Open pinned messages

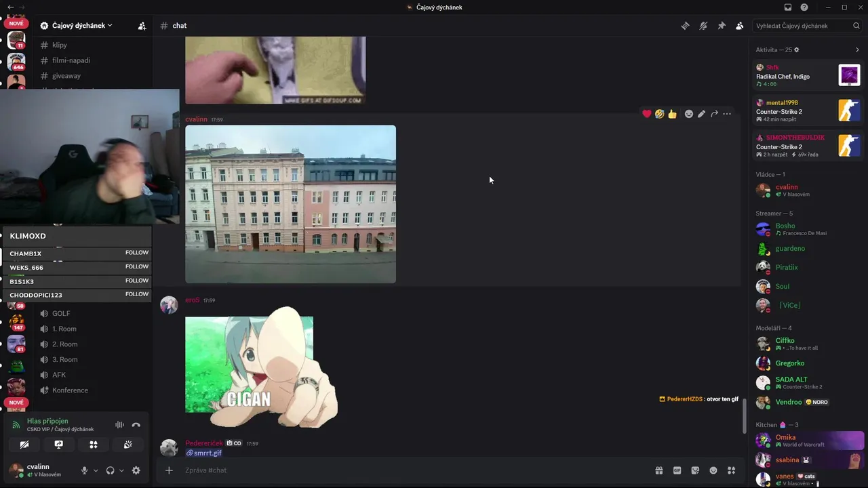click(722, 26)
